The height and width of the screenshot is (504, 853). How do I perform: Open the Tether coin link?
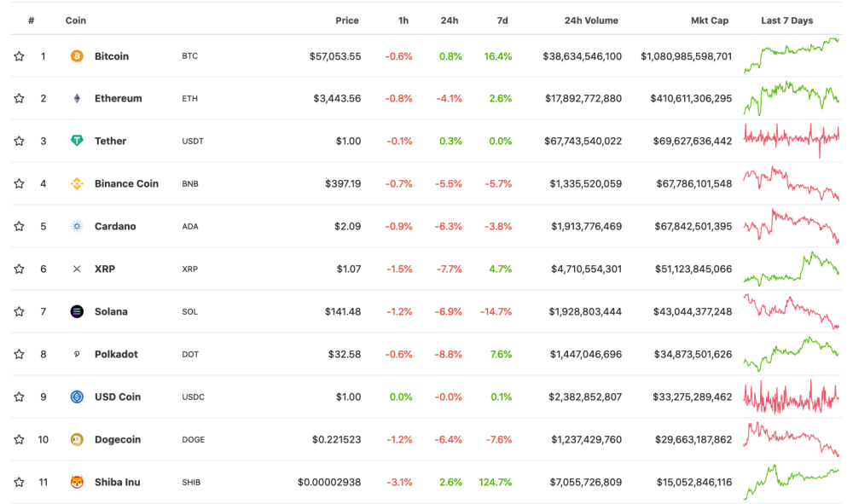(110, 141)
